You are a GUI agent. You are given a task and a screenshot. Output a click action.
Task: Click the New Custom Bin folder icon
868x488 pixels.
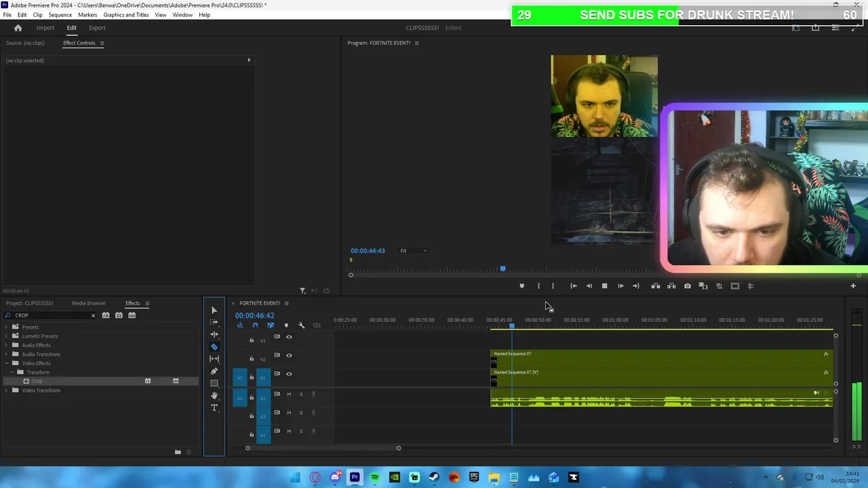click(178, 452)
